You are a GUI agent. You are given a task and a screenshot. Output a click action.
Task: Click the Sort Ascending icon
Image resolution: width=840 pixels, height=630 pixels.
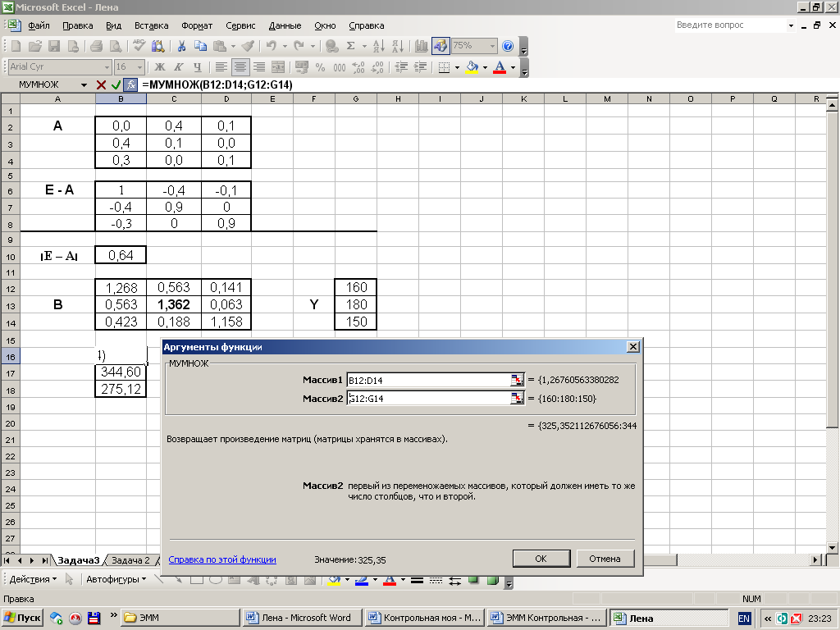pyautogui.click(x=378, y=47)
